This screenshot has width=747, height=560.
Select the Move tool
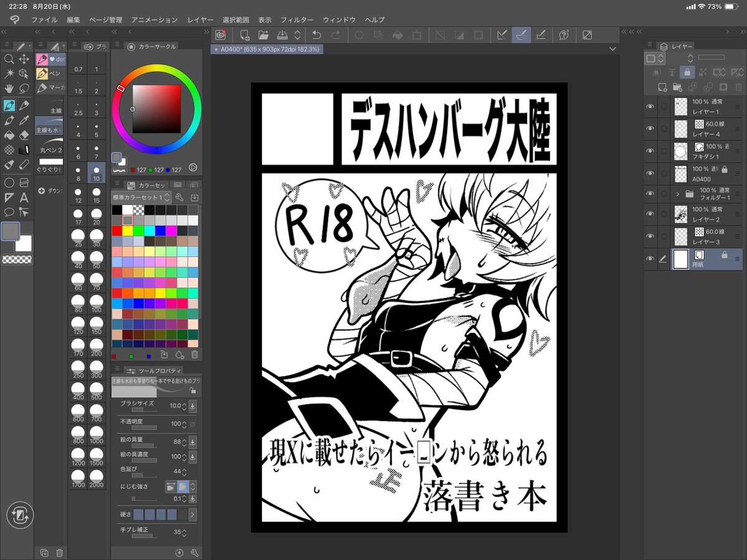[x=25, y=60]
